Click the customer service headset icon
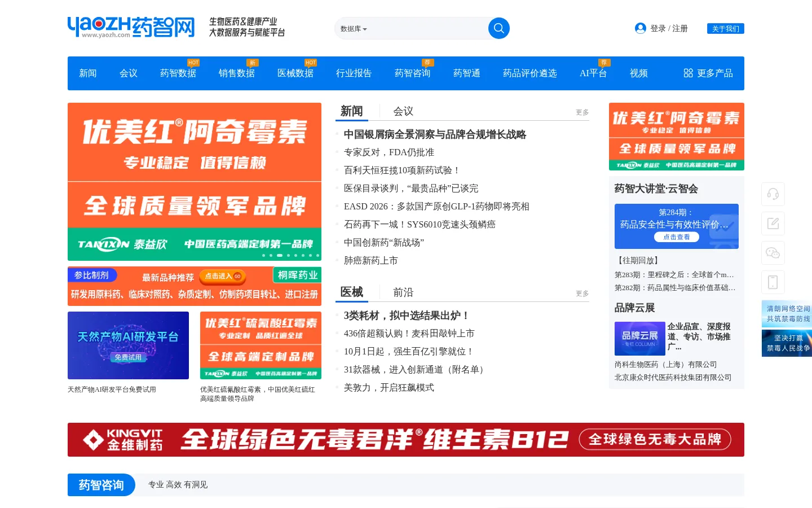Viewport: 812px width, 508px height. [x=773, y=194]
